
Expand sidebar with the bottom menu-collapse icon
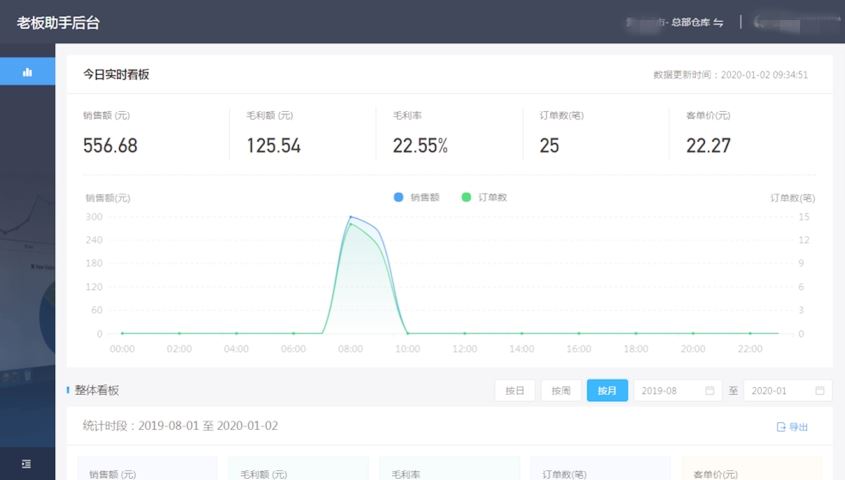(x=26, y=464)
